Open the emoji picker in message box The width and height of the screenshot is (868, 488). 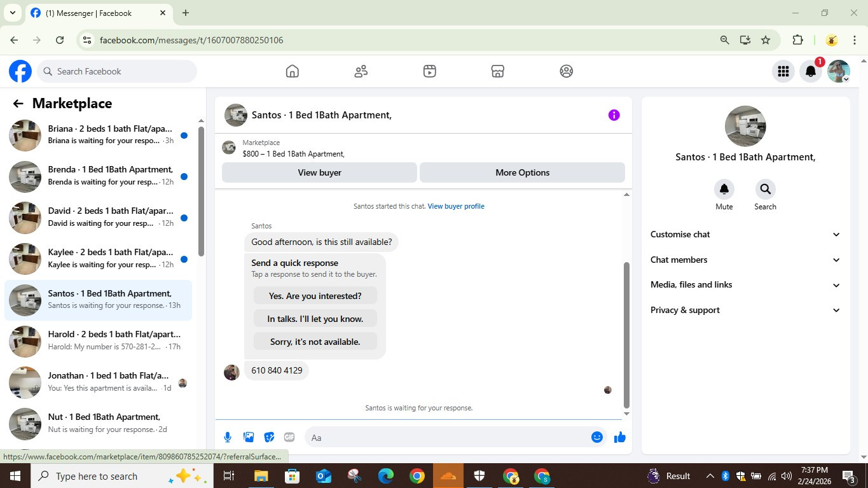pos(596,437)
